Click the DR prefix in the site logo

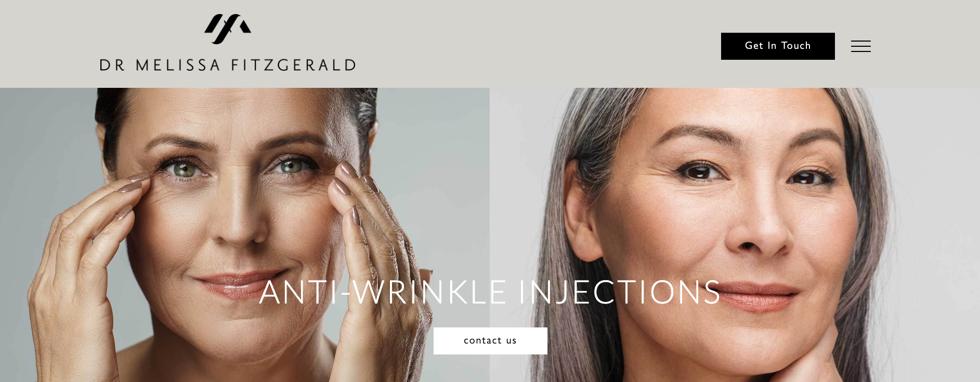(112, 65)
